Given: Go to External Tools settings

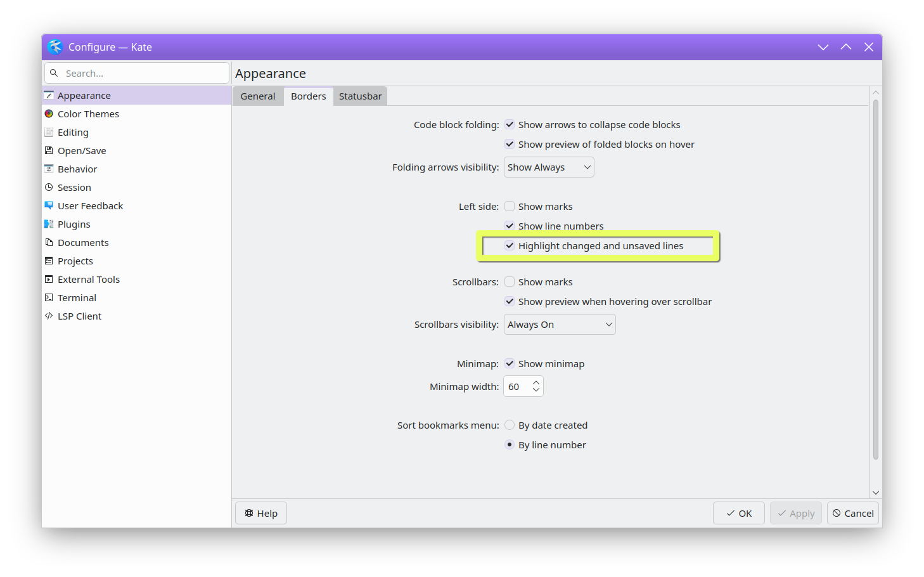Looking at the screenshot, I should tap(137, 279).
